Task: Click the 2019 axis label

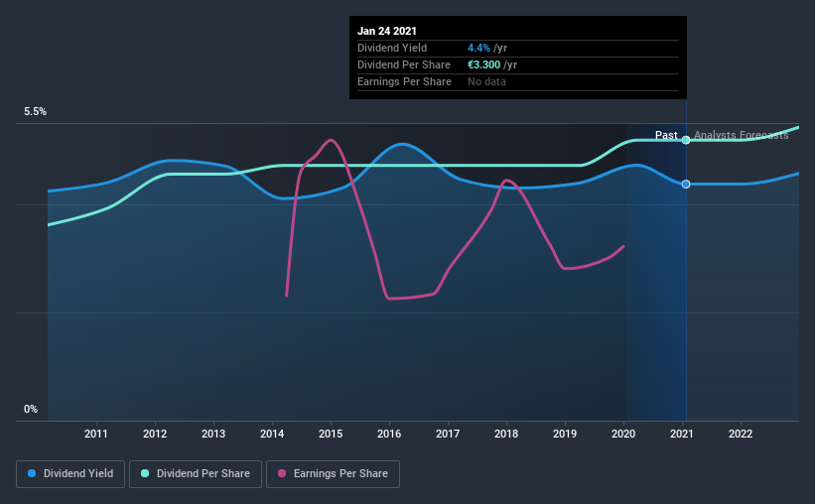Action: [565, 434]
